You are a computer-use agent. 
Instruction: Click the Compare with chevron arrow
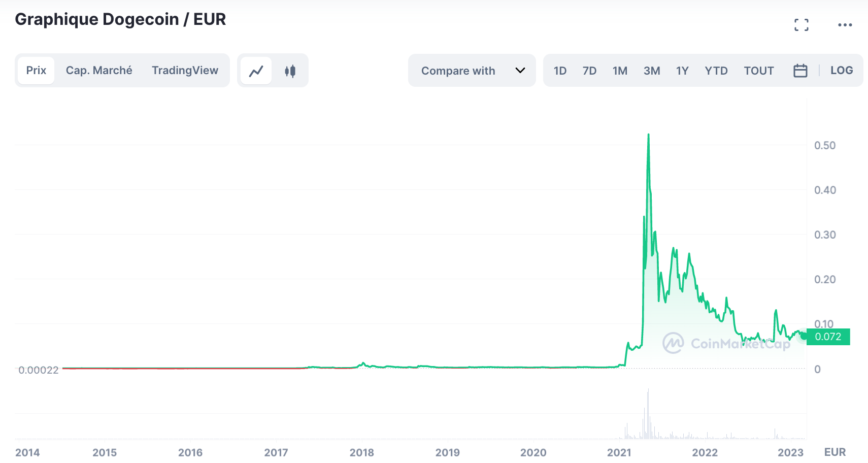[520, 71]
